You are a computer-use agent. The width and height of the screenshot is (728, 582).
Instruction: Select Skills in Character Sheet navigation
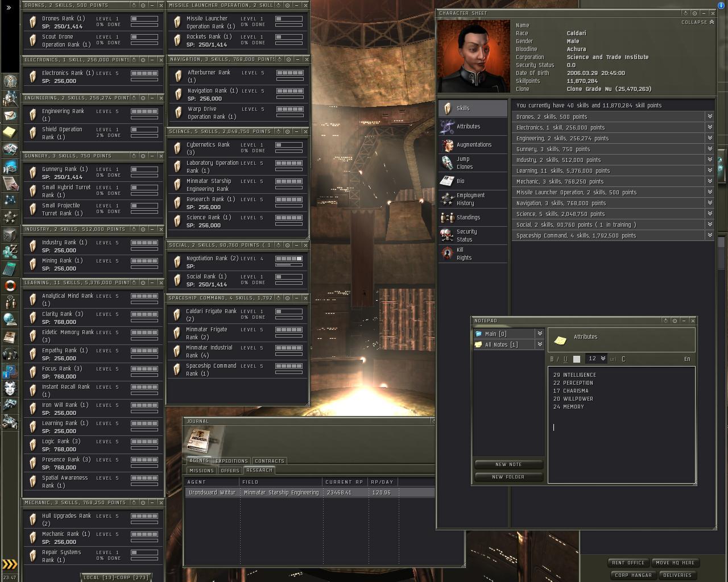[473, 108]
